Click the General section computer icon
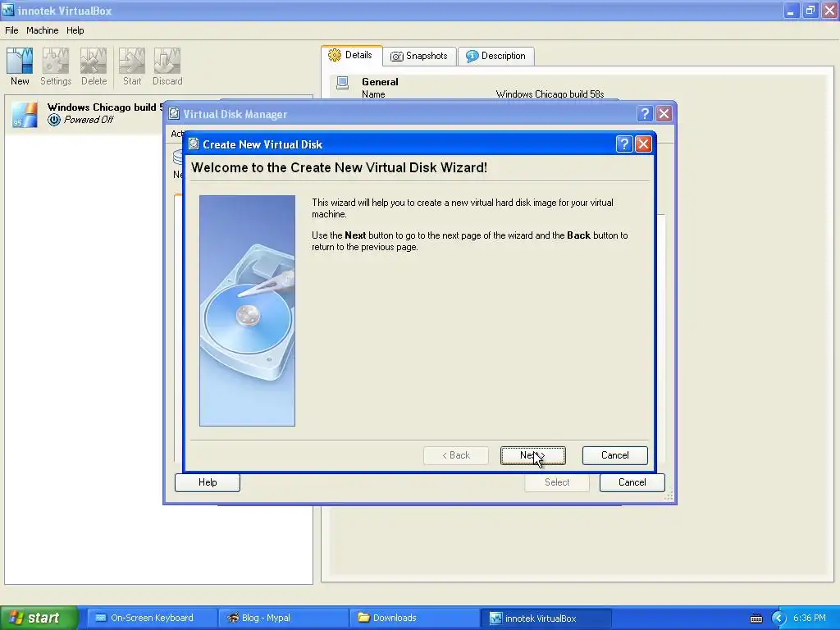This screenshot has width=840, height=630. pyautogui.click(x=342, y=83)
